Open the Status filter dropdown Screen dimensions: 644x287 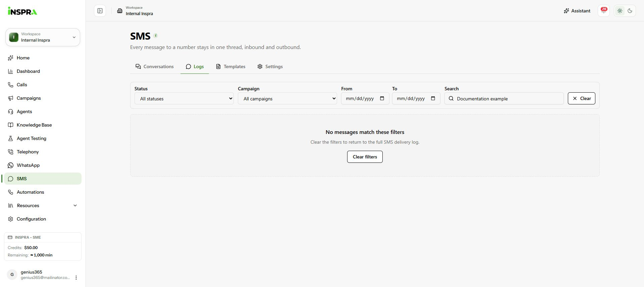coord(184,98)
